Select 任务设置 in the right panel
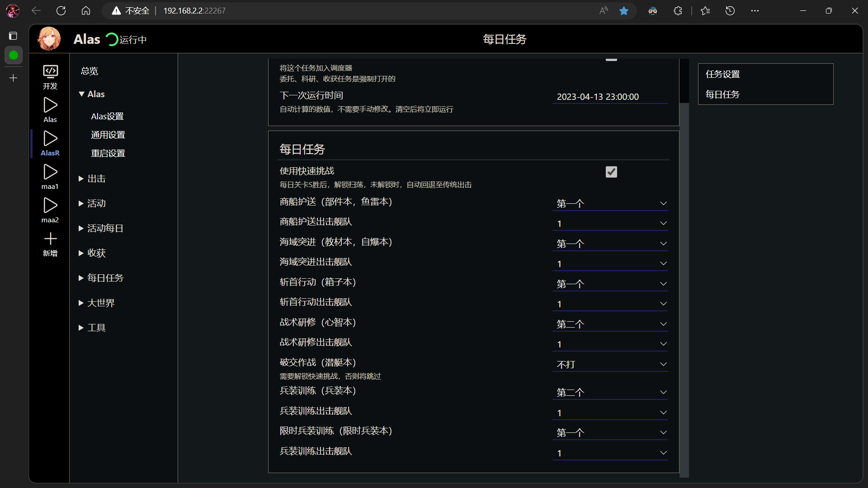 coord(722,74)
